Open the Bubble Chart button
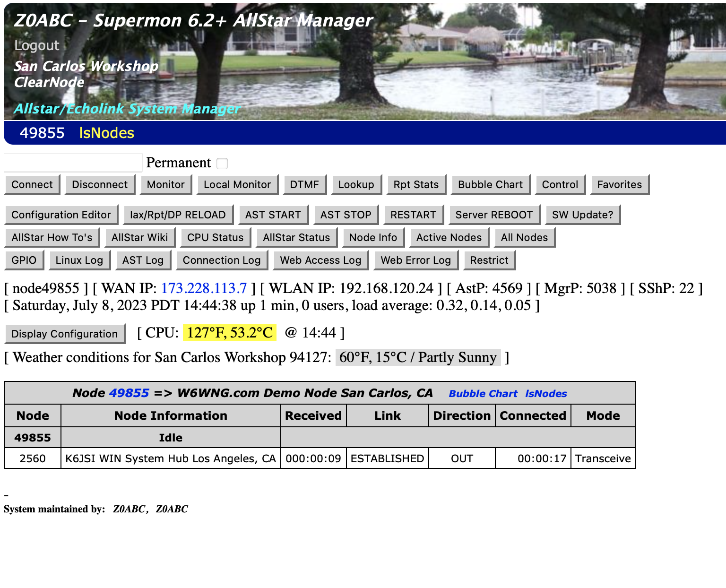This screenshot has width=726, height=588. point(491,185)
